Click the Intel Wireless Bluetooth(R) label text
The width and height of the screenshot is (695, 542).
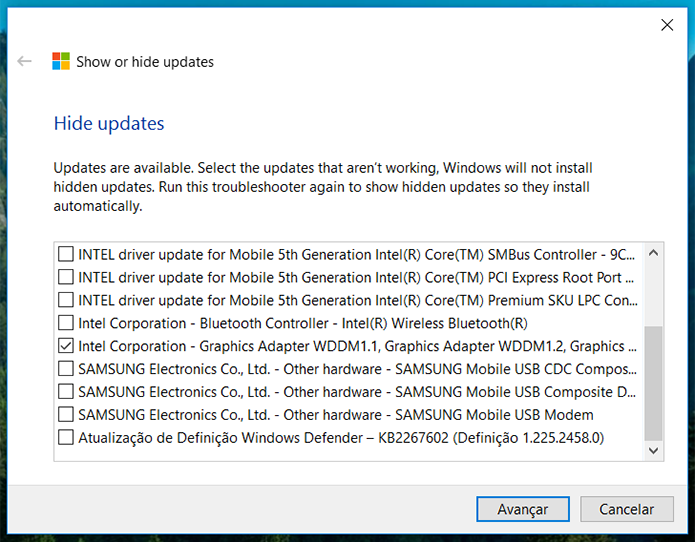[303, 324]
